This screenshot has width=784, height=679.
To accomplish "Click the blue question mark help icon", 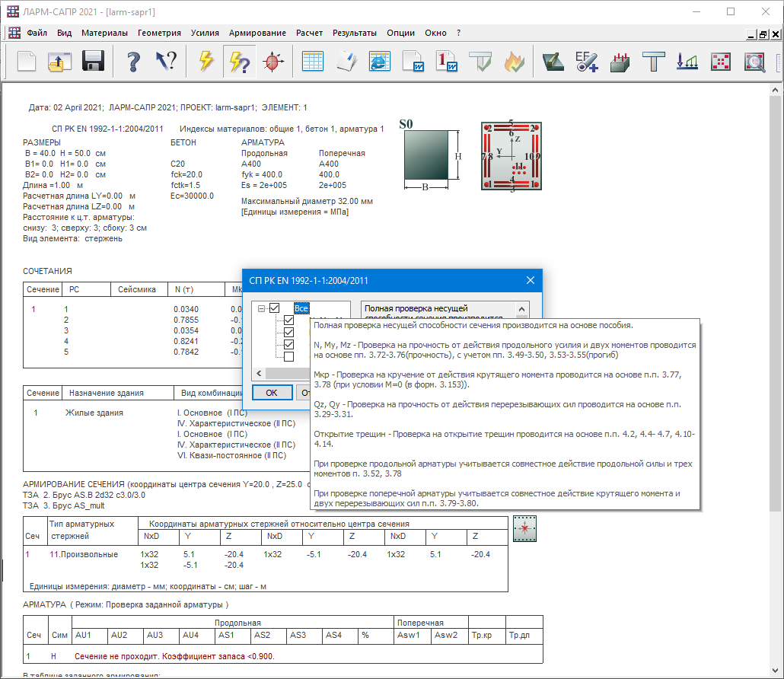I will coord(134,62).
